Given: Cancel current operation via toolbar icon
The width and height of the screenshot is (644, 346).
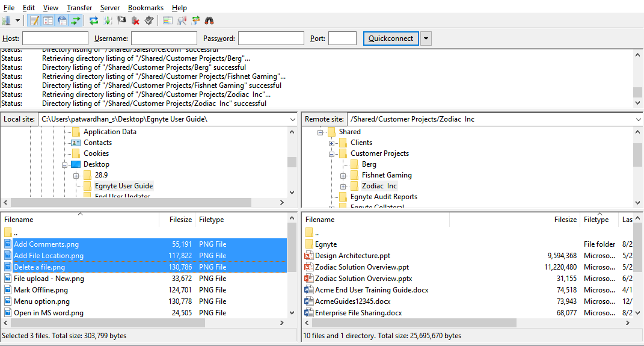Looking at the screenshot, I should (122, 20).
